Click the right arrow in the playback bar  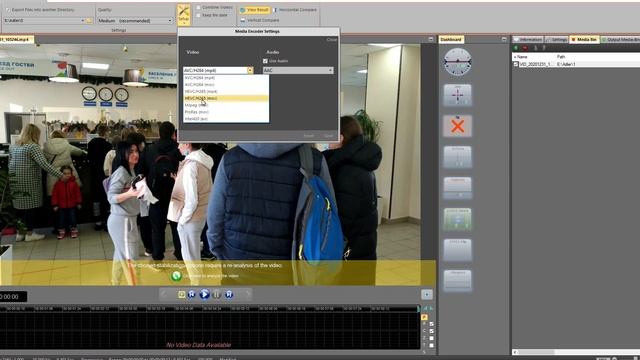click(x=247, y=294)
